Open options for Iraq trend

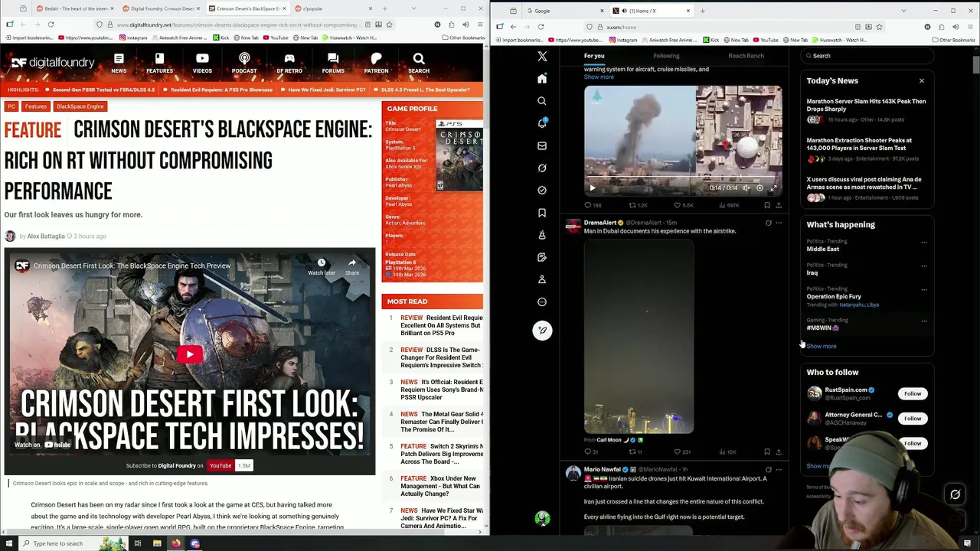[924, 266]
